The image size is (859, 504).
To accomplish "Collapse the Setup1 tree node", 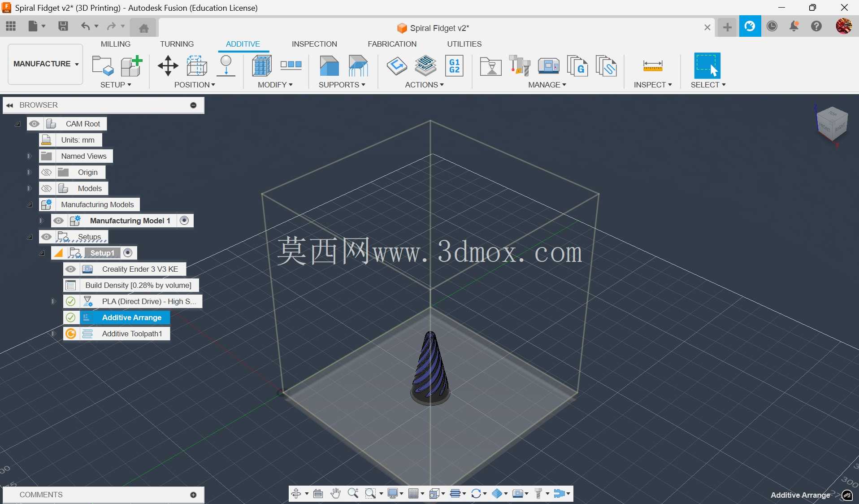I will click(41, 253).
